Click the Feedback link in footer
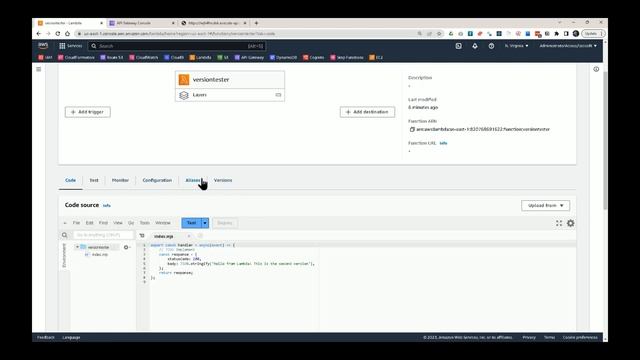Viewport: 640px width, 360px height. click(x=46, y=338)
